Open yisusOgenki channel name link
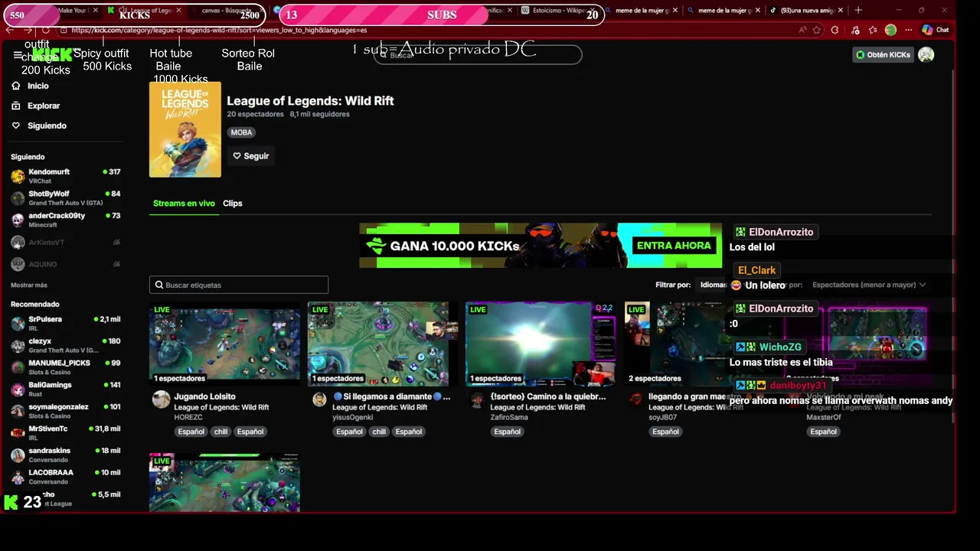Viewport: 980px width, 551px height. 353,417
